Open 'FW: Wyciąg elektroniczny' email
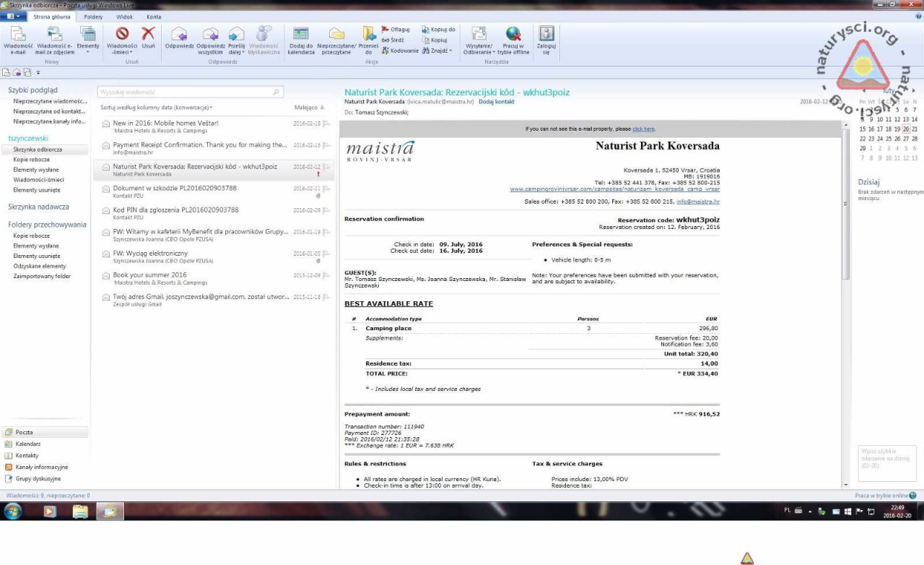This screenshot has width=924, height=565. (x=214, y=256)
